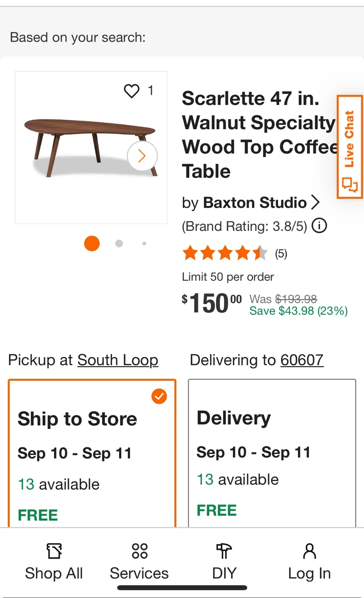Toggle the Ship to Store checkmark

click(x=159, y=396)
